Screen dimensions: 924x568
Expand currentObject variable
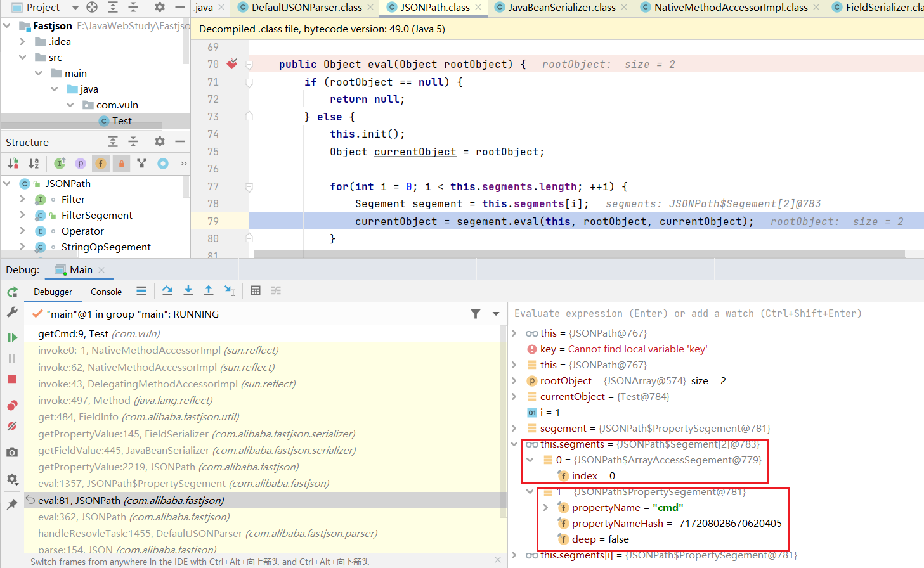pos(514,396)
